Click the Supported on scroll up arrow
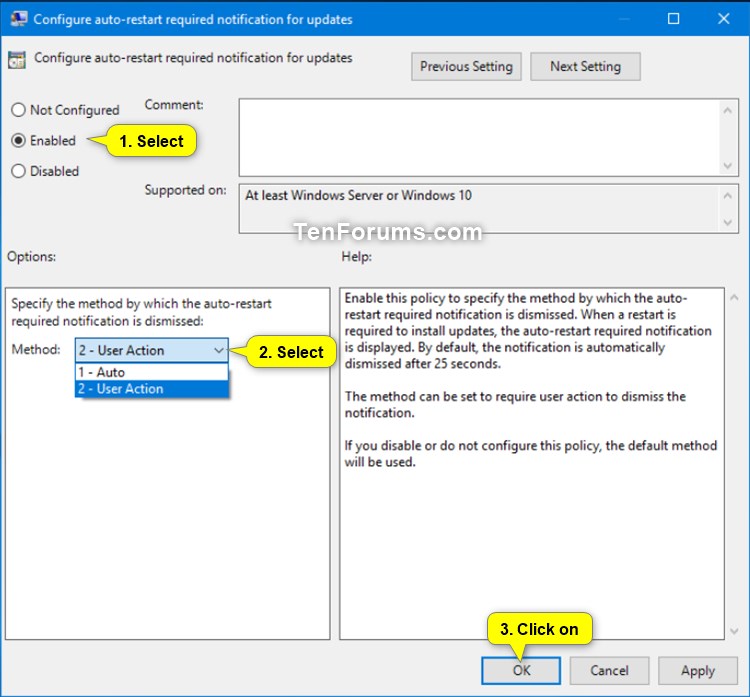750x697 pixels. (x=728, y=195)
